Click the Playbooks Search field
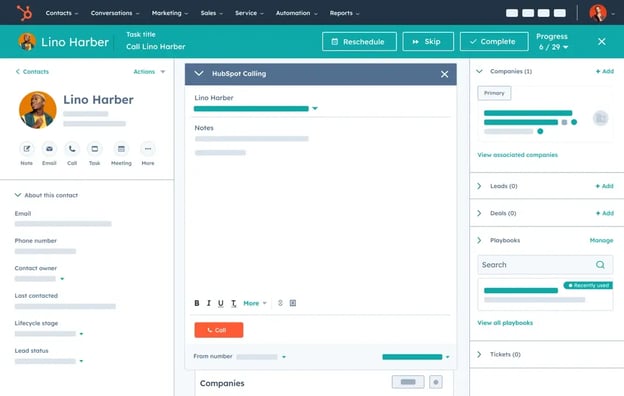The height and width of the screenshot is (396, 624). click(545, 265)
